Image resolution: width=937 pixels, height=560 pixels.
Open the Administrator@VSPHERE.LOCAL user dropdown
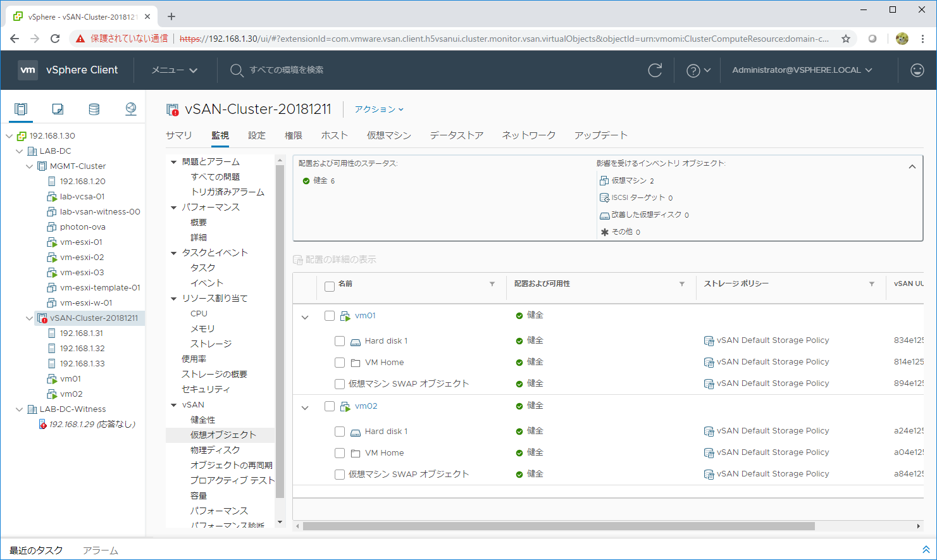click(x=802, y=70)
